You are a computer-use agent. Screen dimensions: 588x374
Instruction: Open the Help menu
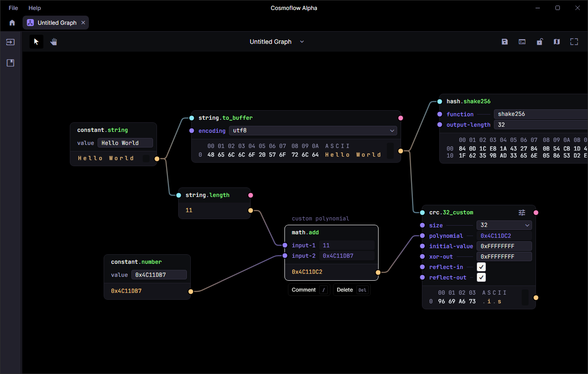(35, 8)
